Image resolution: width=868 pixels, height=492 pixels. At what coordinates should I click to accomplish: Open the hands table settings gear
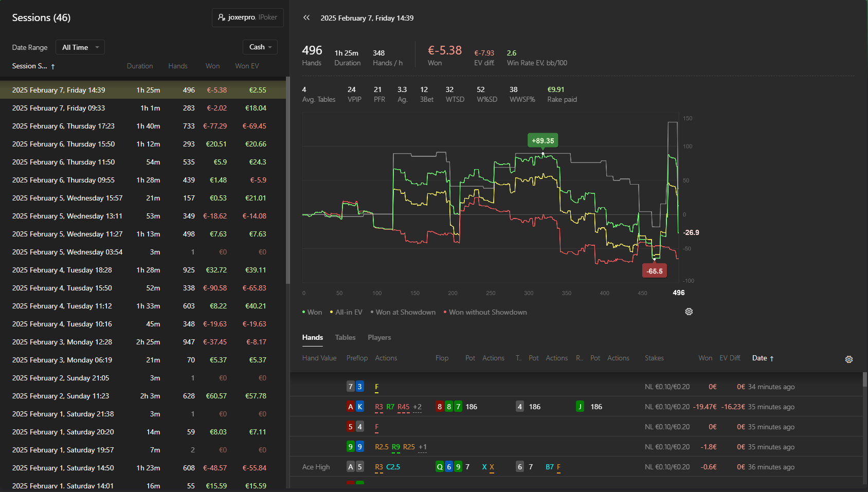(x=849, y=359)
